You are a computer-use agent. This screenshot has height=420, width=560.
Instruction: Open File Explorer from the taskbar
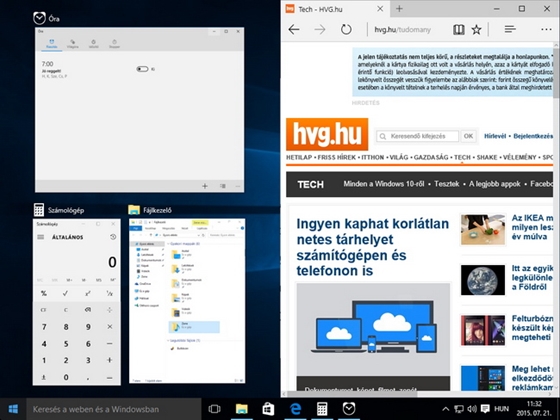[242, 409]
